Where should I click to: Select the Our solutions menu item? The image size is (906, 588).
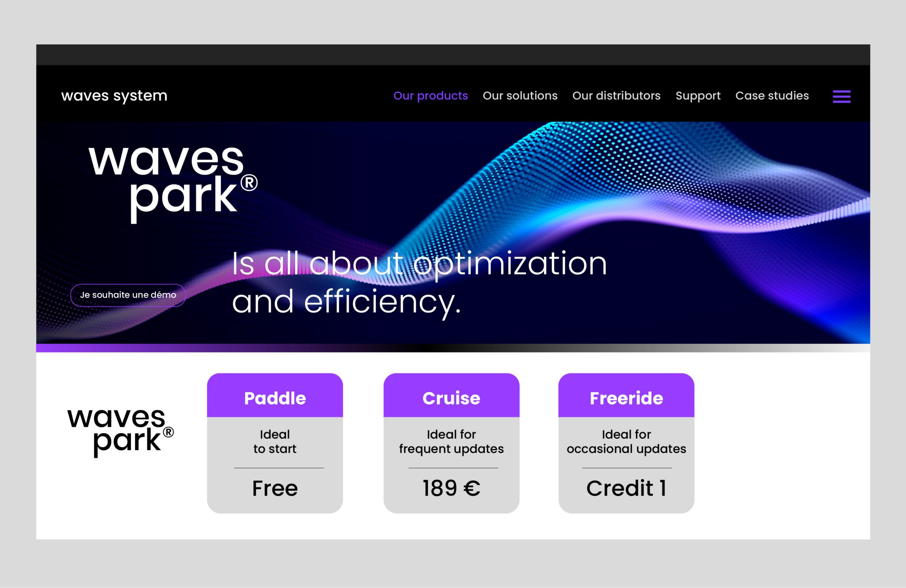[x=521, y=95]
